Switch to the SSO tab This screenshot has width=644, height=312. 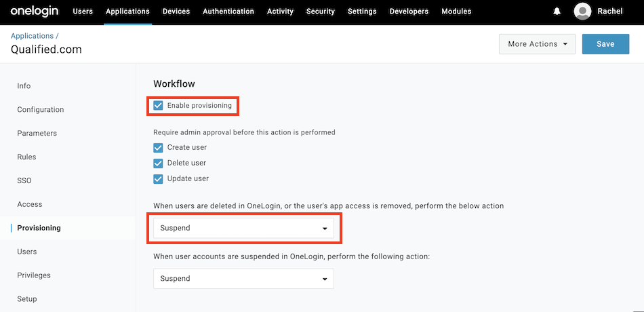24,180
